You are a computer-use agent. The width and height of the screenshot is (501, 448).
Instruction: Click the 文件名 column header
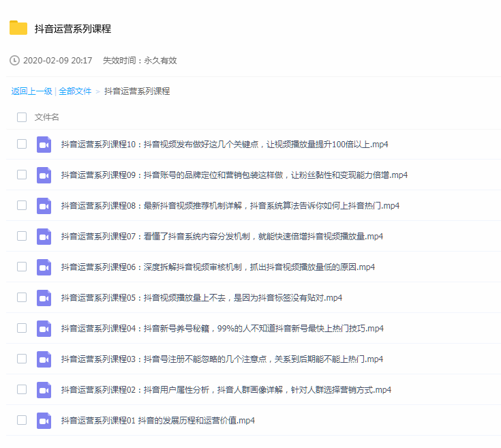point(46,117)
